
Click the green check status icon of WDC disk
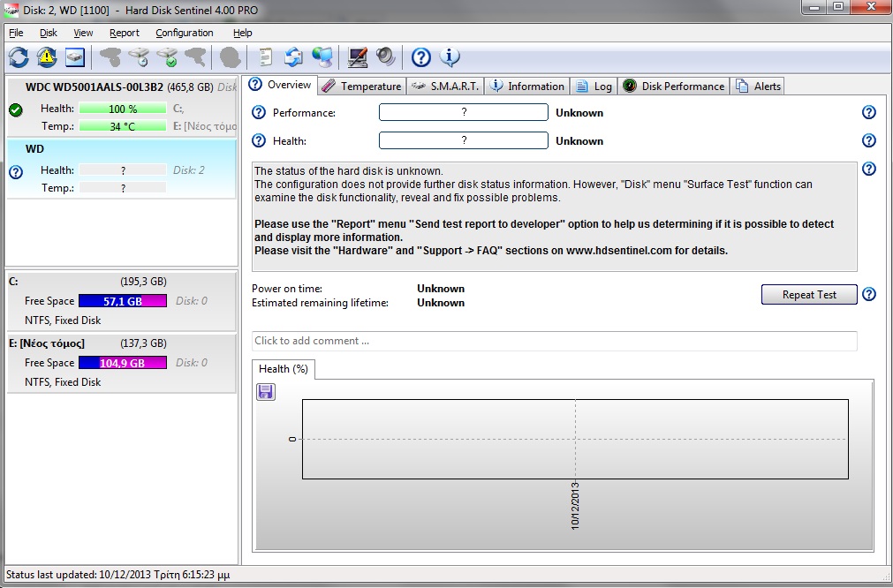coord(16,109)
